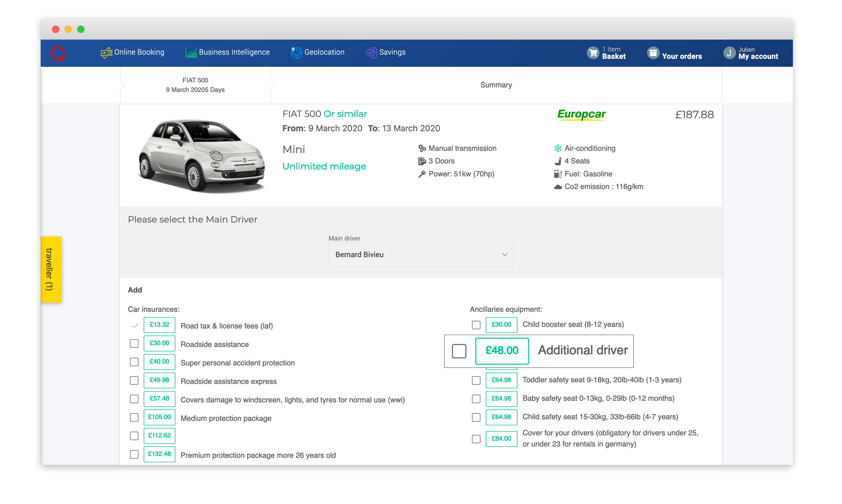Switch to the Summary step tab
This screenshot has width=842, height=504.
click(496, 85)
